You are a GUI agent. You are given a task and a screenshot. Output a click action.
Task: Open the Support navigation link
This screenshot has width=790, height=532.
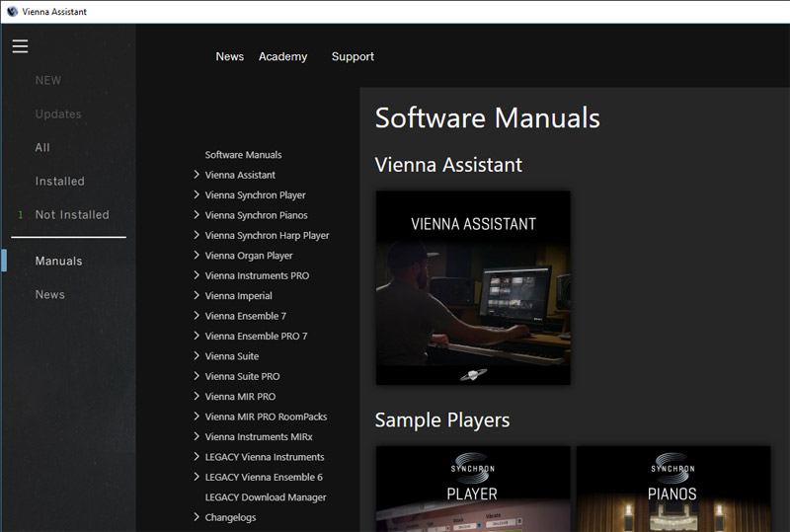point(353,57)
